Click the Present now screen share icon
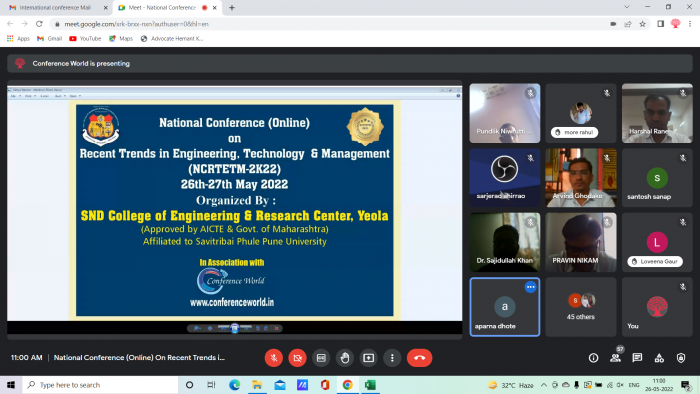The width and height of the screenshot is (700, 394). tap(368, 358)
